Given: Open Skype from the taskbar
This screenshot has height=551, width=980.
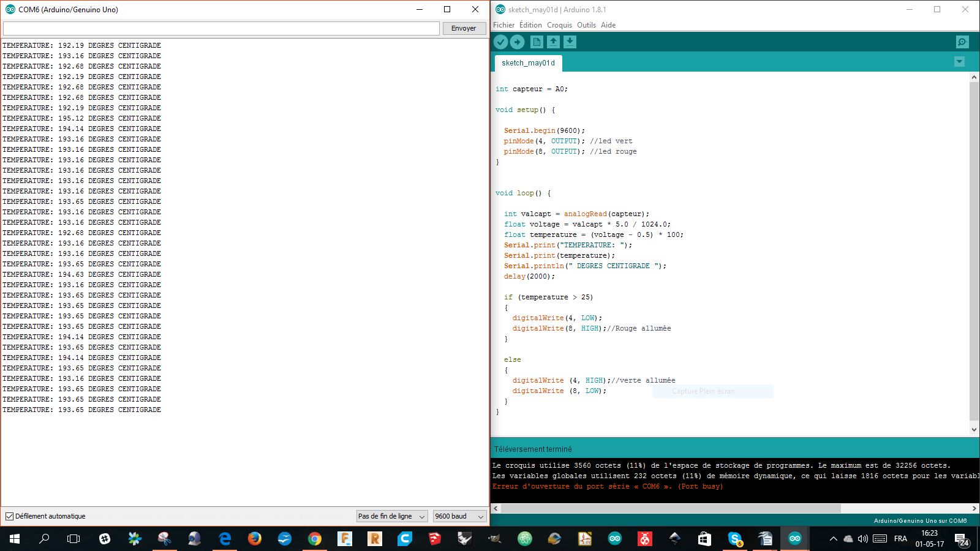Looking at the screenshot, I should [734, 539].
